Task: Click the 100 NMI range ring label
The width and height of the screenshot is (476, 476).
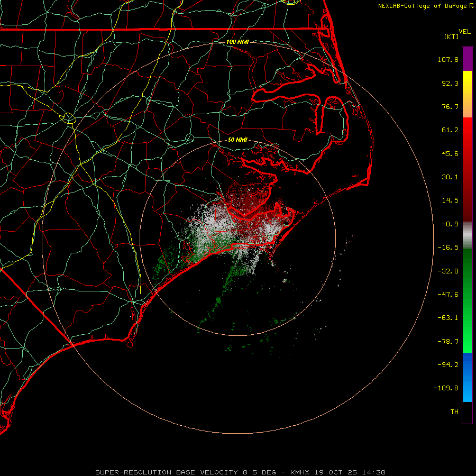Action: [237, 42]
